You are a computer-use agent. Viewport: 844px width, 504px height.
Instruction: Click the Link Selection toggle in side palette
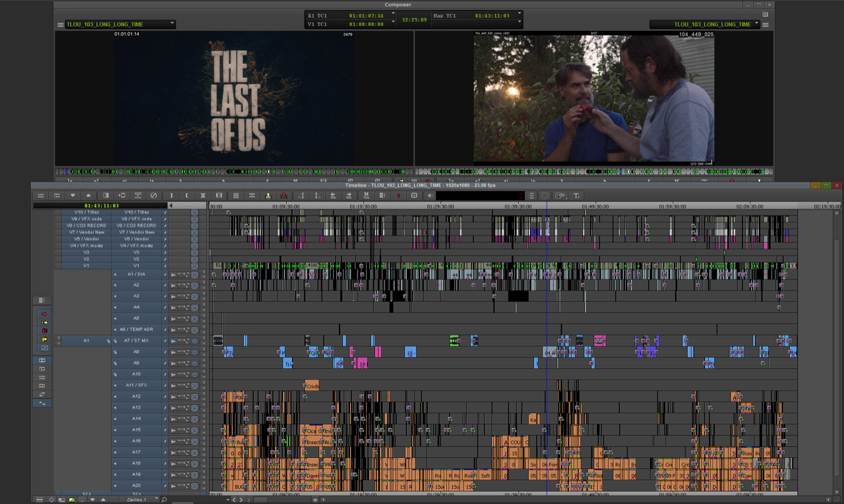pyautogui.click(x=42, y=360)
